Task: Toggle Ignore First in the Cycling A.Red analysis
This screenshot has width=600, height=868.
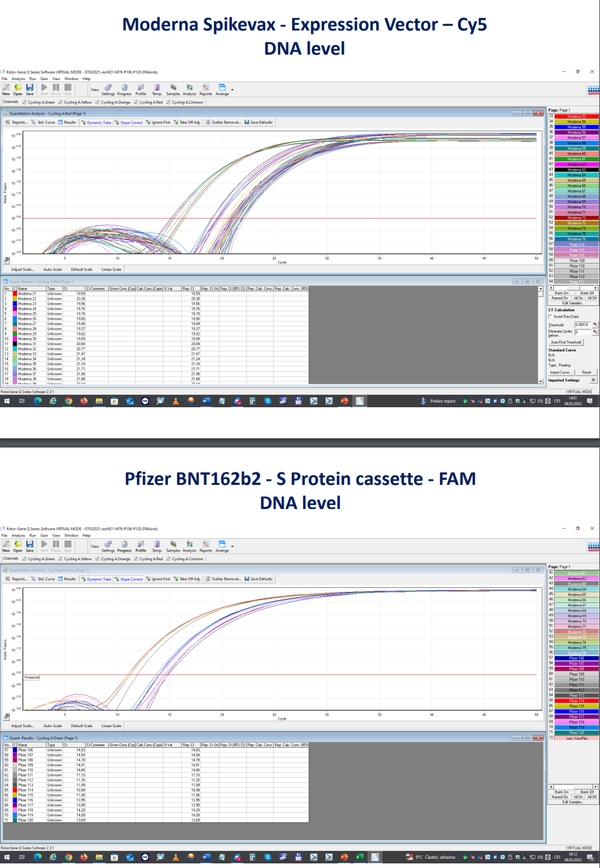Action: tap(158, 123)
